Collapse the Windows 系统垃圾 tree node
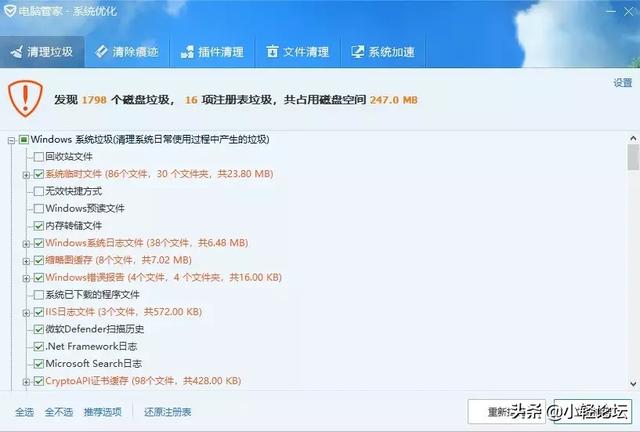This screenshot has height=432, width=640. 11,140
